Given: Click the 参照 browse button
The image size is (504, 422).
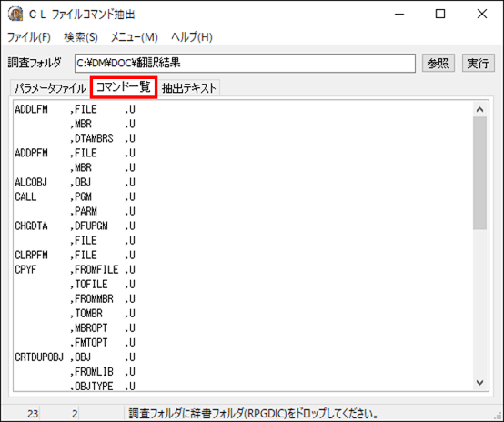Looking at the screenshot, I should tap(438, 63).
